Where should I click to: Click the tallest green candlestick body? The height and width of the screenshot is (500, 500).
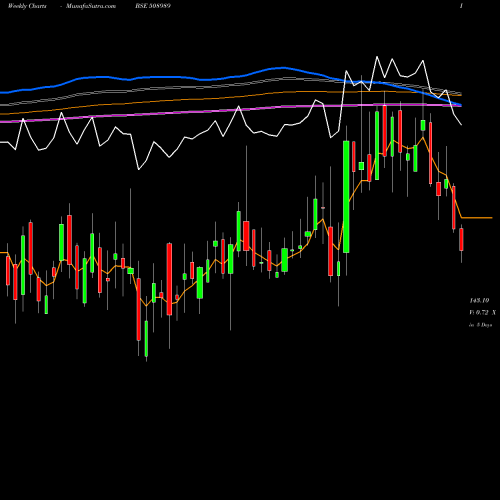pyautogui.click(x=346, y=197)
